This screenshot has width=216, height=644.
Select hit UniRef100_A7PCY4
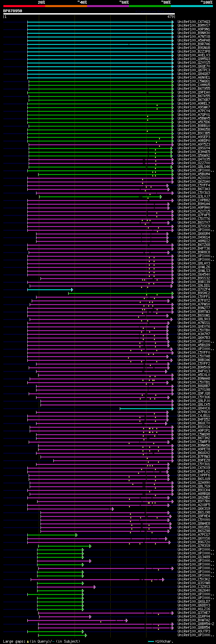[194, 111]
